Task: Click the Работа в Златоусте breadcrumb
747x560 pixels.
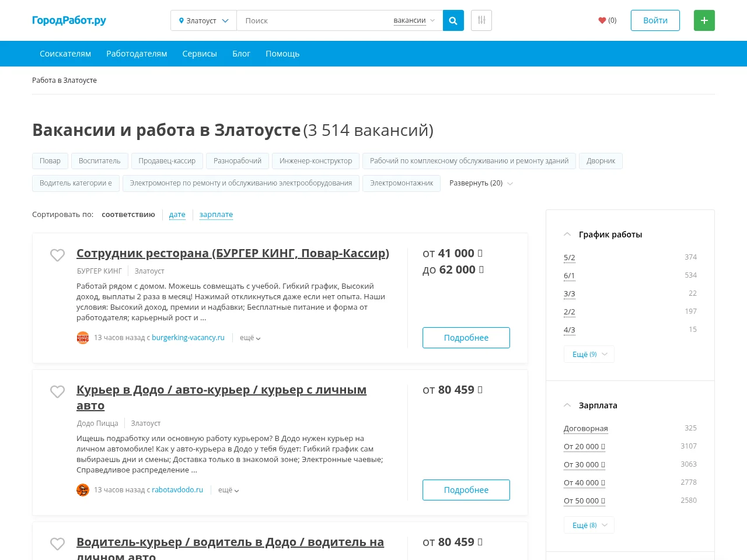Action: click(64, 80)
